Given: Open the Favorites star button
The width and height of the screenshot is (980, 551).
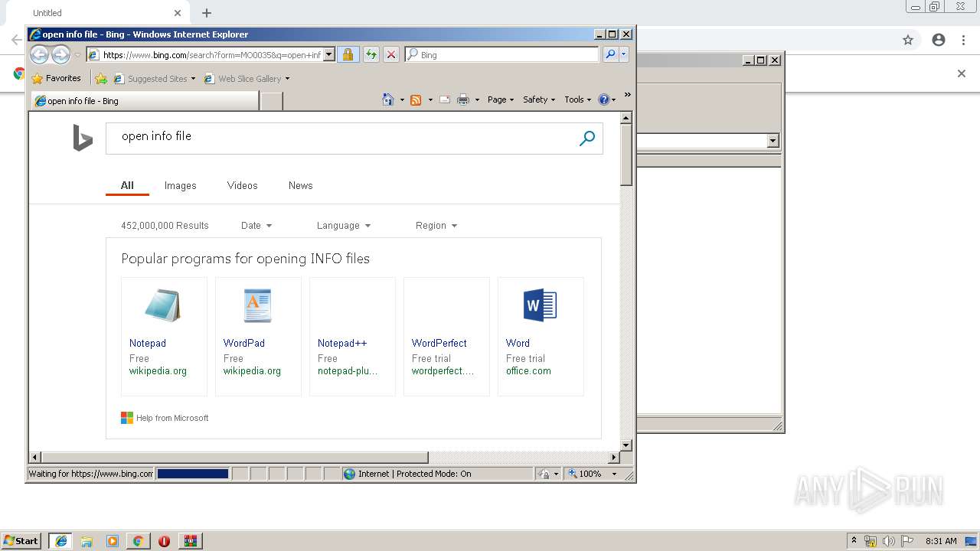Looking at the screenshot, I should [x=56, y=78].
